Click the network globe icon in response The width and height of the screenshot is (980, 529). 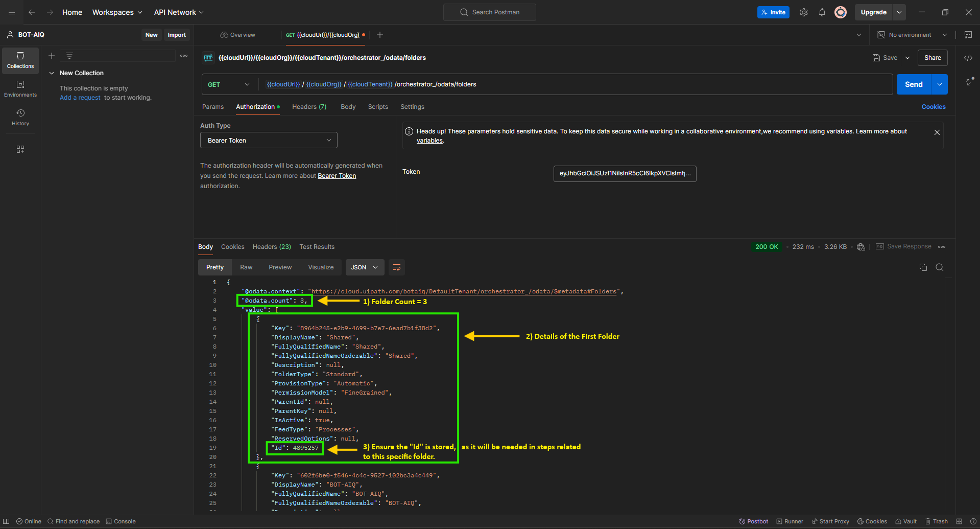click(x=861, y=247)
